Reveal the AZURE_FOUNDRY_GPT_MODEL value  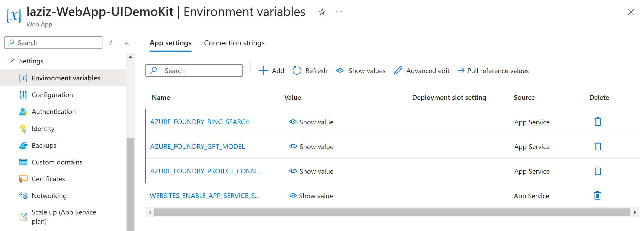pyautogui.click(x=311, y=147)
